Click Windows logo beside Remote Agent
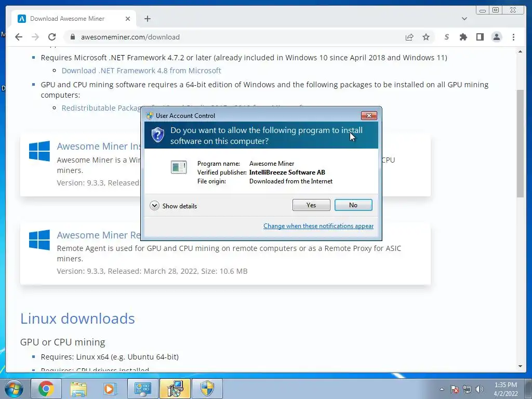Viewport: 532px width, 399px height. point(39,240)
